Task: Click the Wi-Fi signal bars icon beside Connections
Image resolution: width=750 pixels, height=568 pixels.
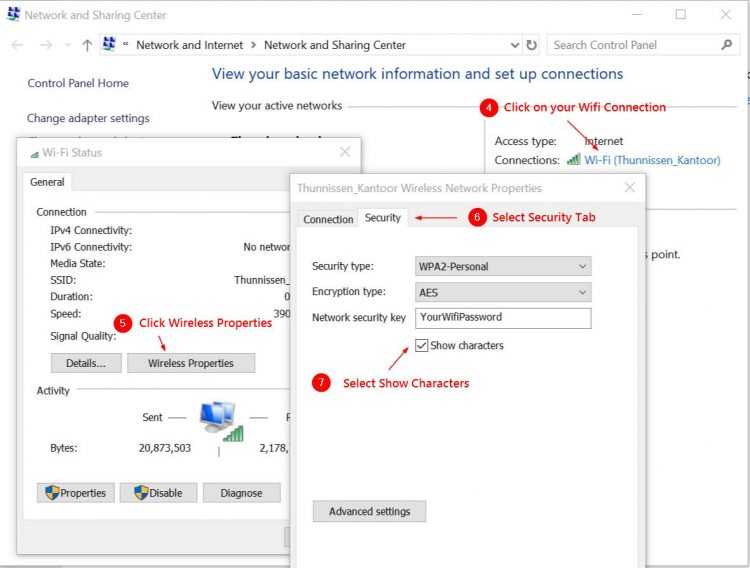Action: [x=574, y=159]
